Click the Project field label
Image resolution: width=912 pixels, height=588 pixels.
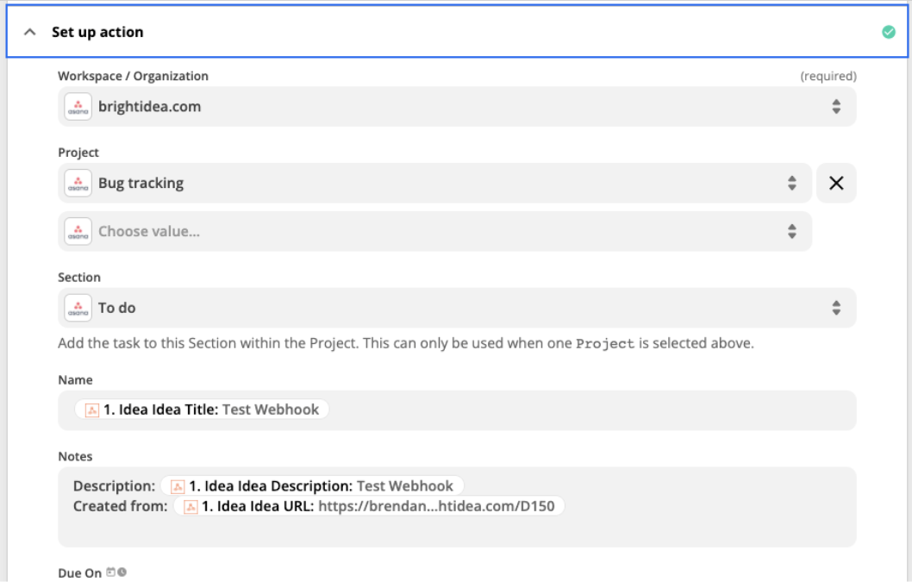coord(78,153)
